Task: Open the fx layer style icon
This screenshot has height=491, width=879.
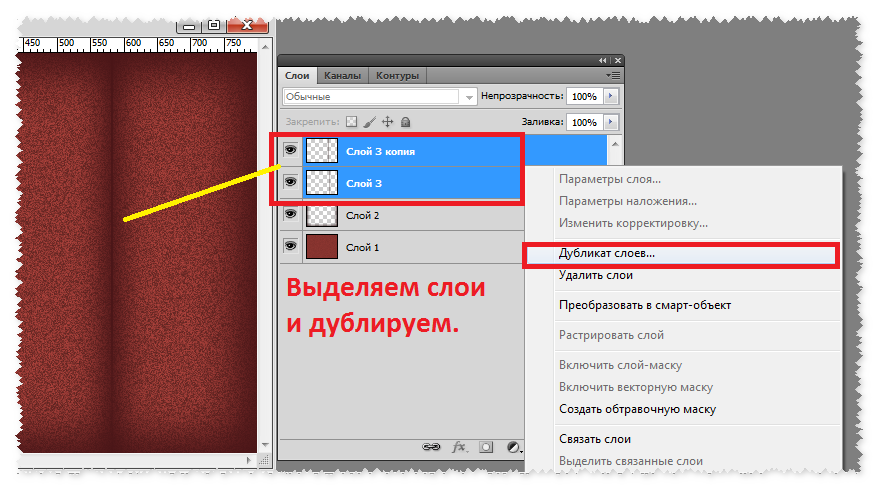Action: point(459,447)
